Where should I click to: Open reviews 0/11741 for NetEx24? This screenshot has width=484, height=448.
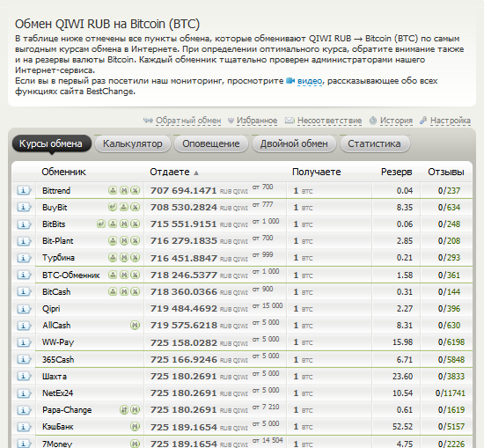tap(450, 393)
